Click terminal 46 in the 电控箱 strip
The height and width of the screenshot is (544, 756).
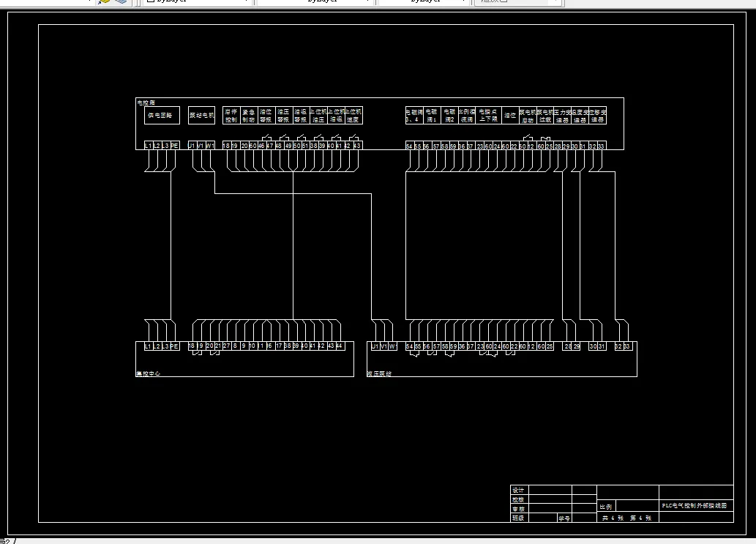pos(262,146)
